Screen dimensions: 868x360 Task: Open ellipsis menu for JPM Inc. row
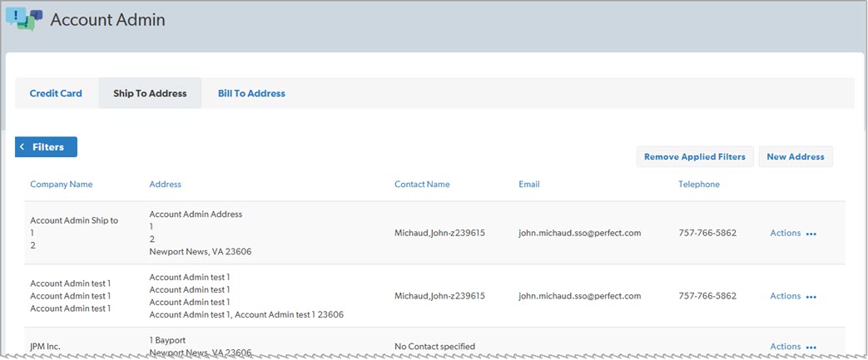pyautogui.click(x=811, y=348)
